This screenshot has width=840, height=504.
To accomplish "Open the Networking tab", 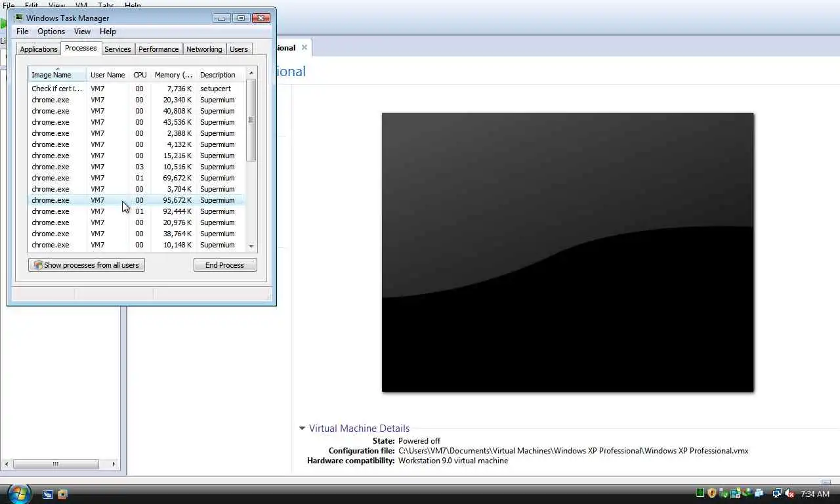I will [x=204, y=49].
